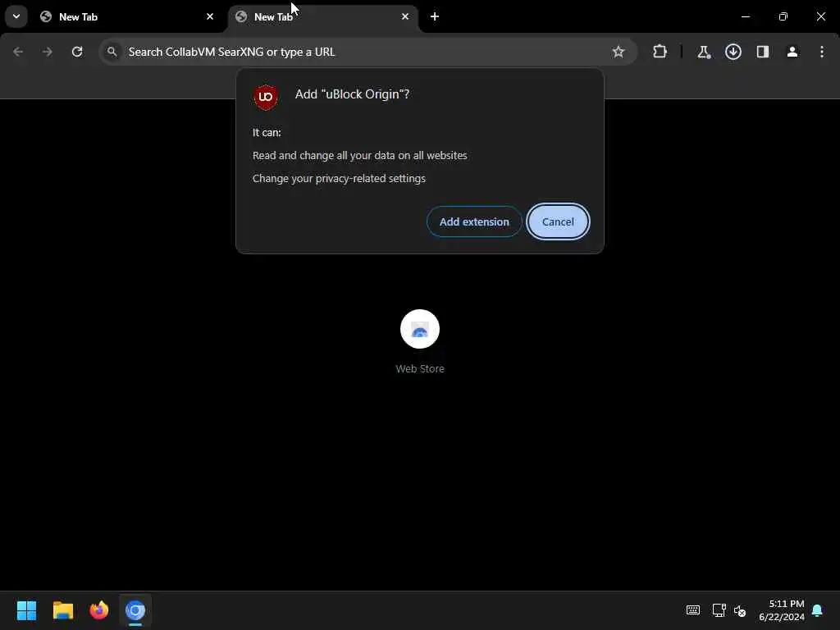Launch Firefox from taskbar
This screenshot has width=840, height=630.
(x=99, y=610)
